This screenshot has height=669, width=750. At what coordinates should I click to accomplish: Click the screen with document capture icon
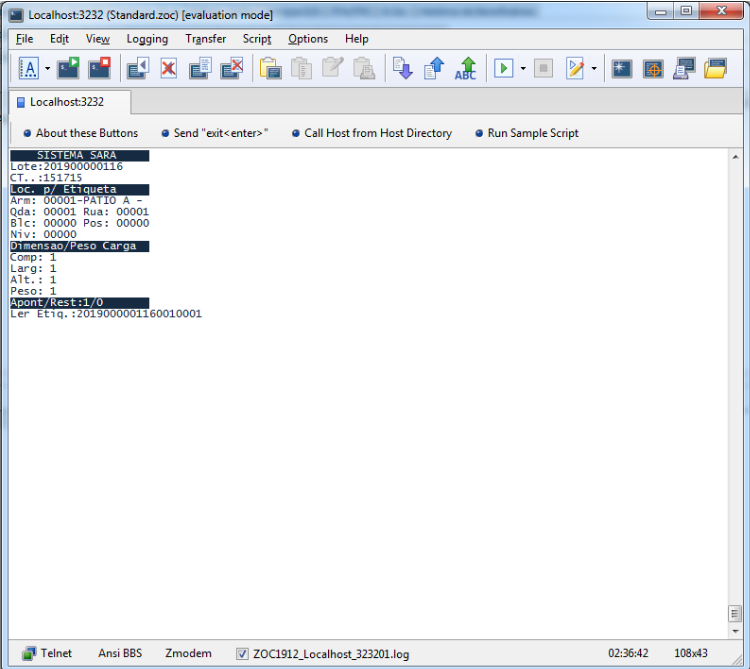click(x=200, y=68)
